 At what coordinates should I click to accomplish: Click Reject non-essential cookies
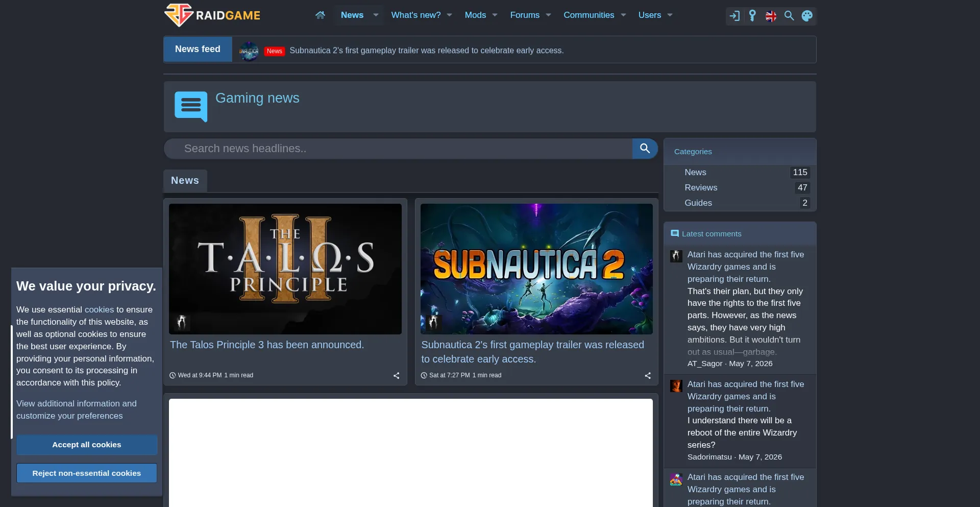point(87,473)
